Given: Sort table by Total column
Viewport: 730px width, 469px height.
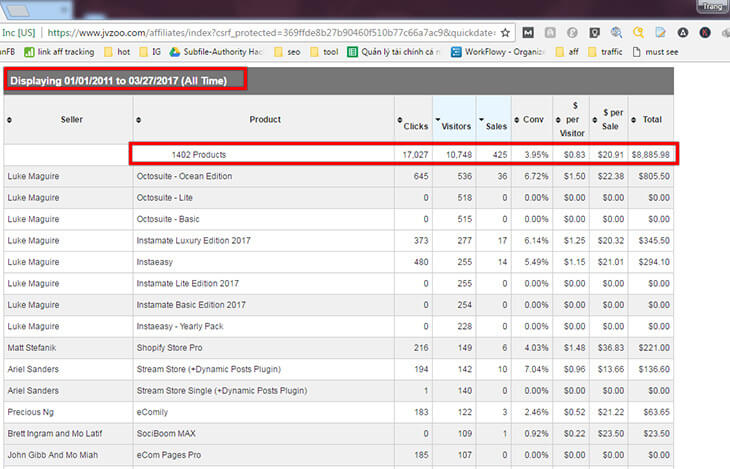Looking at the screenshot, I should click(x=651, y=120).
